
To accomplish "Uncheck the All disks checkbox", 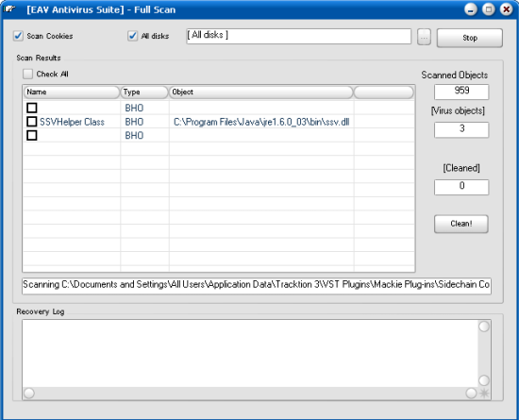I will coord(133,36).
